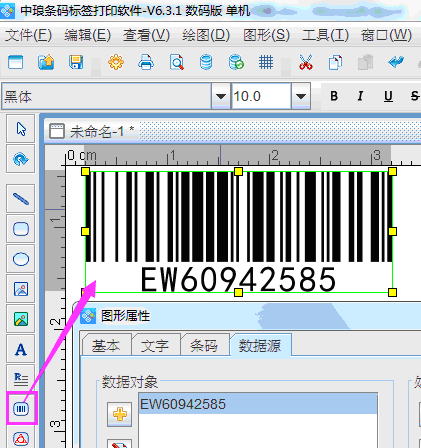Select the 未命名-1 document tab

tap(92, 132)
